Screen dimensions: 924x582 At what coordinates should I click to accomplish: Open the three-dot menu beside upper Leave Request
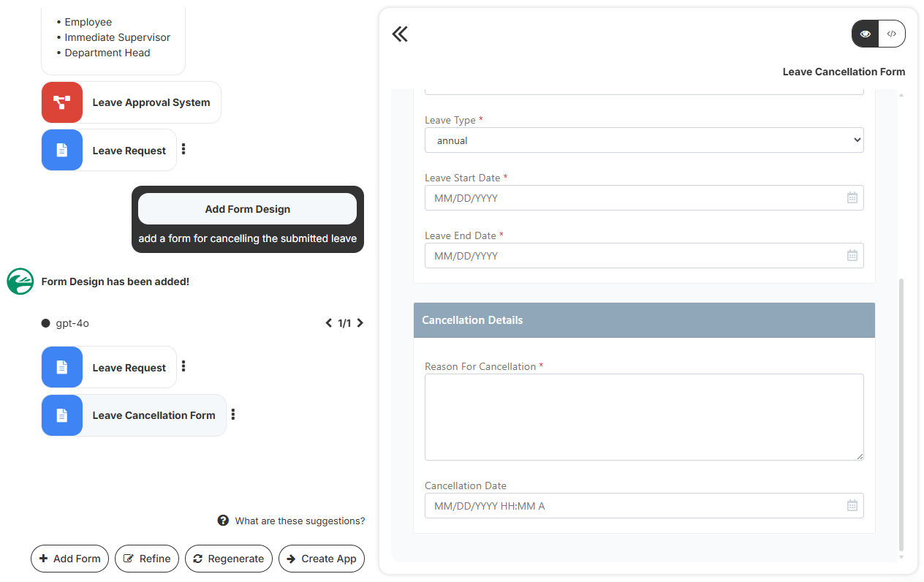[x=183, y=150]
